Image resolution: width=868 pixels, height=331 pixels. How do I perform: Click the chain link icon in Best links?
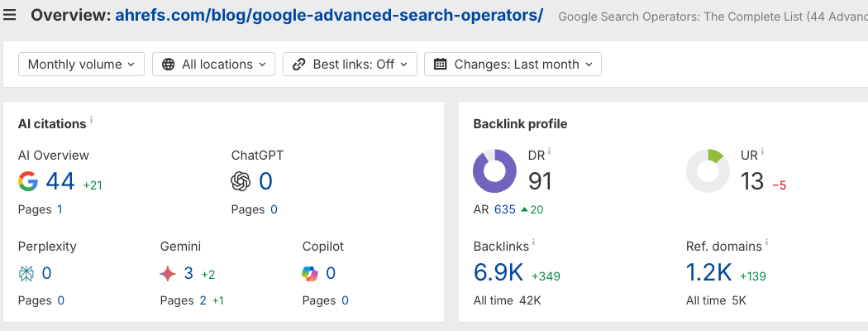pos(299,65)
